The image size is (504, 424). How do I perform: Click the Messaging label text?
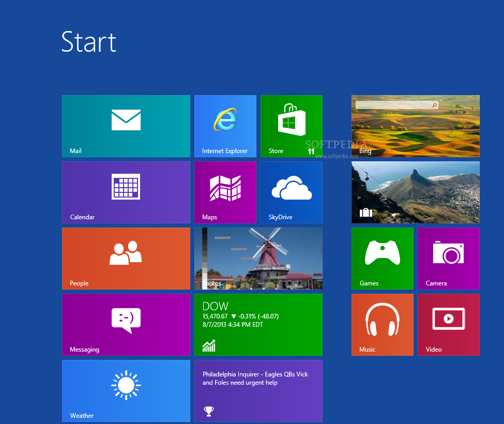pos(85,350)
